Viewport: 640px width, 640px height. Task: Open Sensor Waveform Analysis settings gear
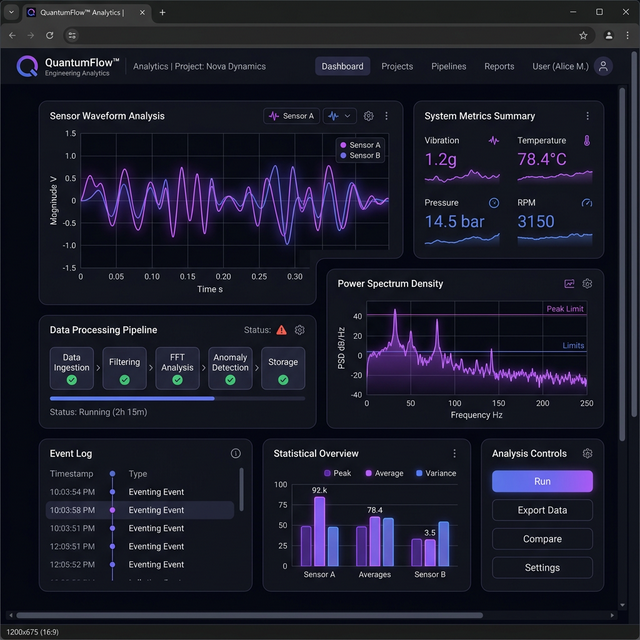[x=368, y=116]
